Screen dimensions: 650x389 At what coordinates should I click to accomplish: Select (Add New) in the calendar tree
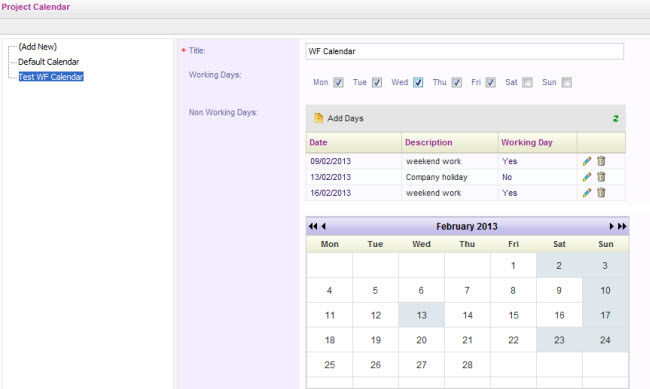point(37,47)
